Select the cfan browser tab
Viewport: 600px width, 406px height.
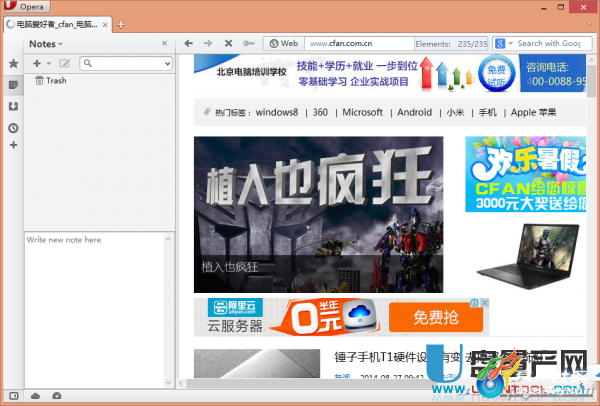click(x=57, y=24)
